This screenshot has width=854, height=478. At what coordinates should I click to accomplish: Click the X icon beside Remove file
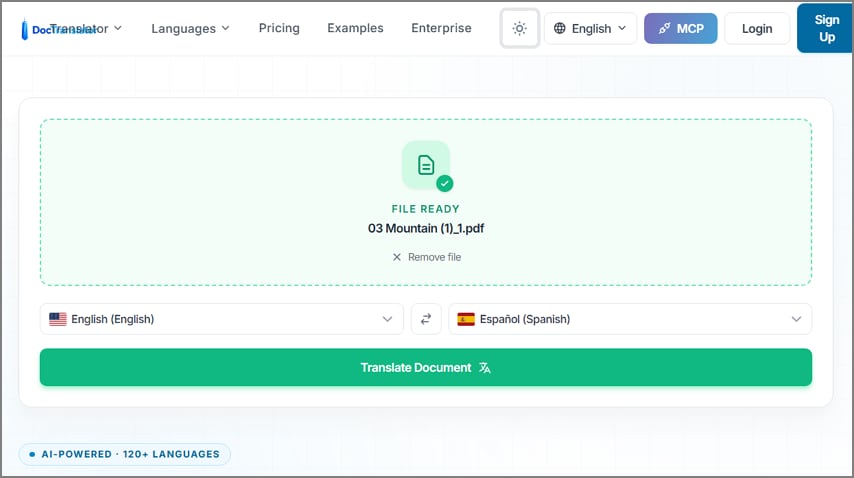point(397,257)
